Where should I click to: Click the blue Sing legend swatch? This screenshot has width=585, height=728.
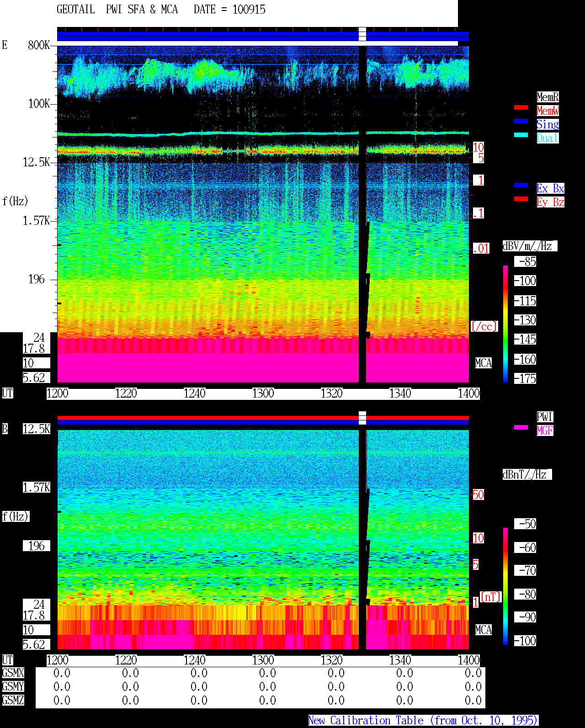click(x=521, y=121)
